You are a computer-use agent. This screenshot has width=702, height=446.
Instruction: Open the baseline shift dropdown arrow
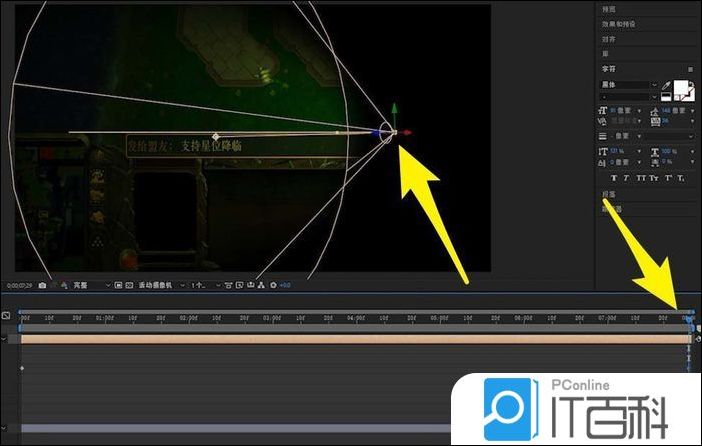coord(639,162)
